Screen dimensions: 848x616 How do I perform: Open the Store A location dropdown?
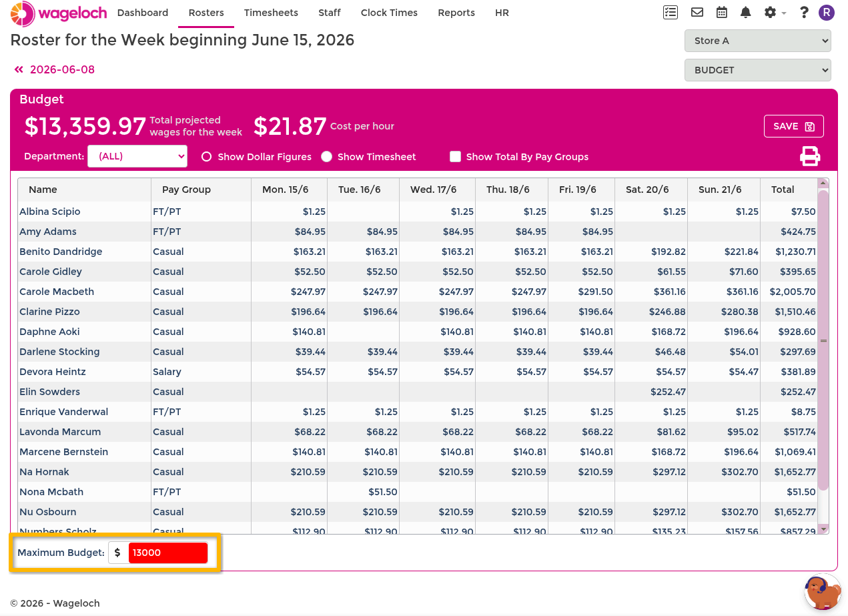click(757, 41)
